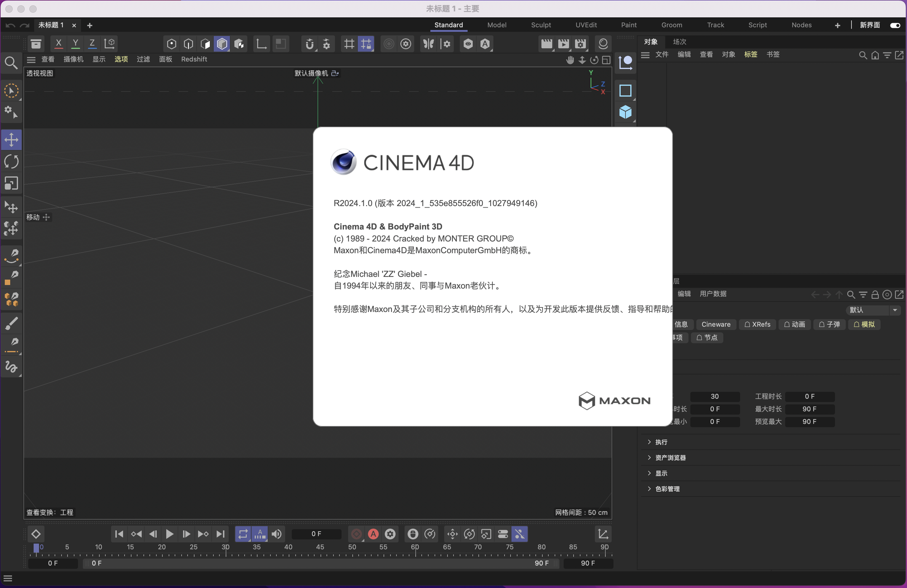Viewport: 907px width, 588px height.
Task: Click the timeline sound speaker icon
Action: pos(277,534)
